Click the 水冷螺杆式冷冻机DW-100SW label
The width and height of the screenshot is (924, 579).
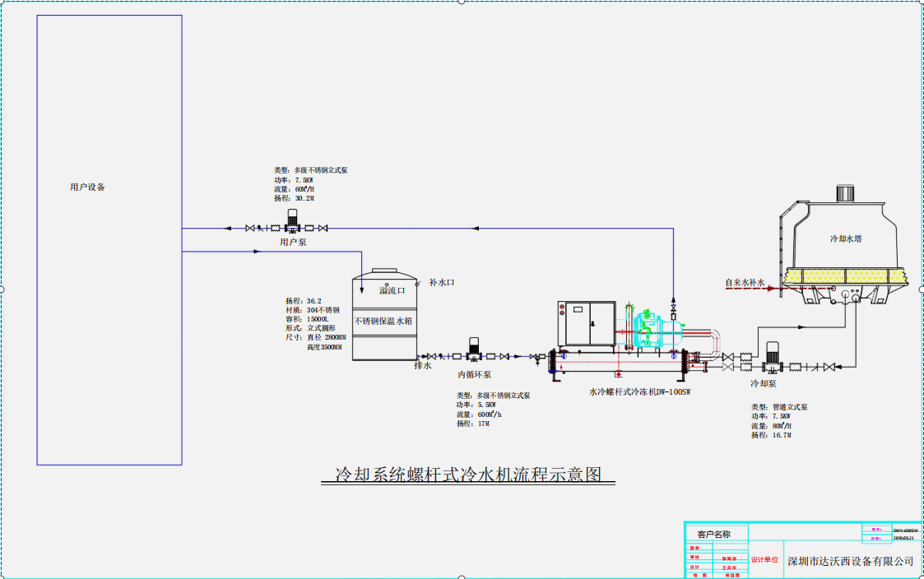click(640, 391)
